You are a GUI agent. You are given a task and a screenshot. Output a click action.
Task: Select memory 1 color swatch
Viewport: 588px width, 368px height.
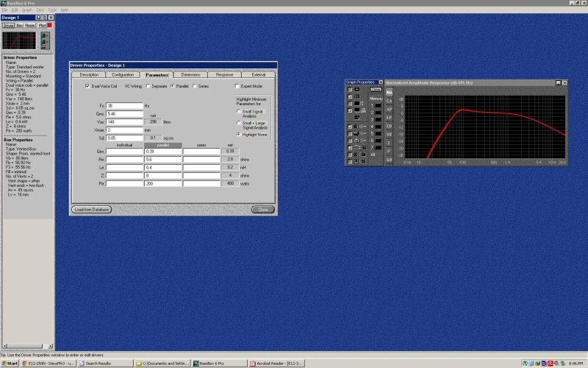pyautogui.click(x=378, y=105)
